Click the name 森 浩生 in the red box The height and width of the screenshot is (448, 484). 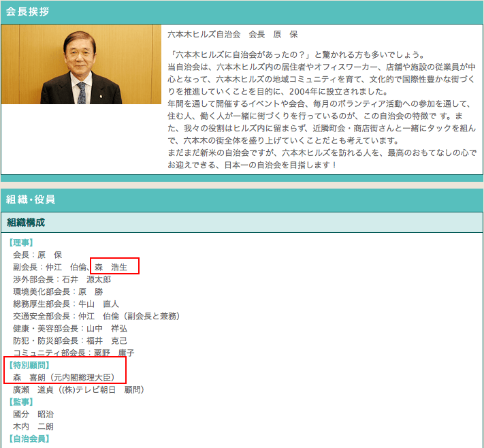click(x=111, y=267)
